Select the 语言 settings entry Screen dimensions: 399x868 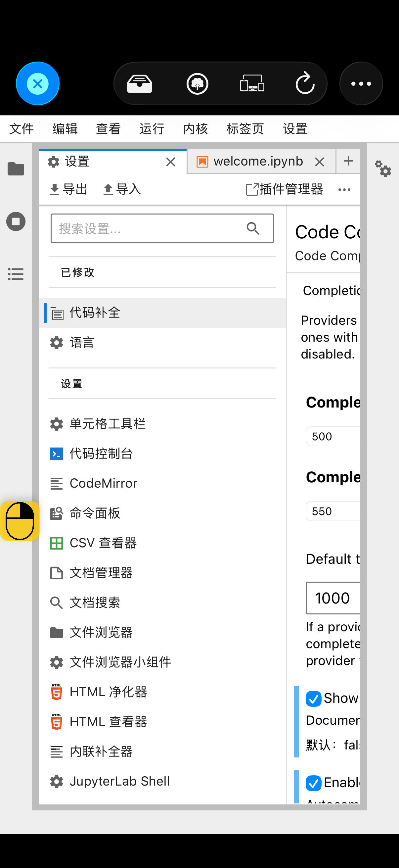pos(162,343)
